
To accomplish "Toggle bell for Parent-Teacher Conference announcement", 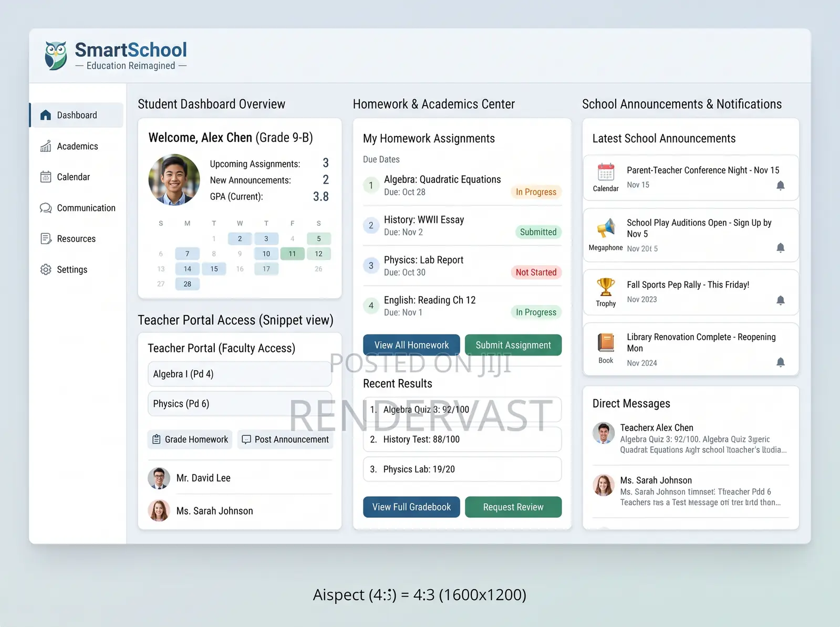I will click(781, 185).
